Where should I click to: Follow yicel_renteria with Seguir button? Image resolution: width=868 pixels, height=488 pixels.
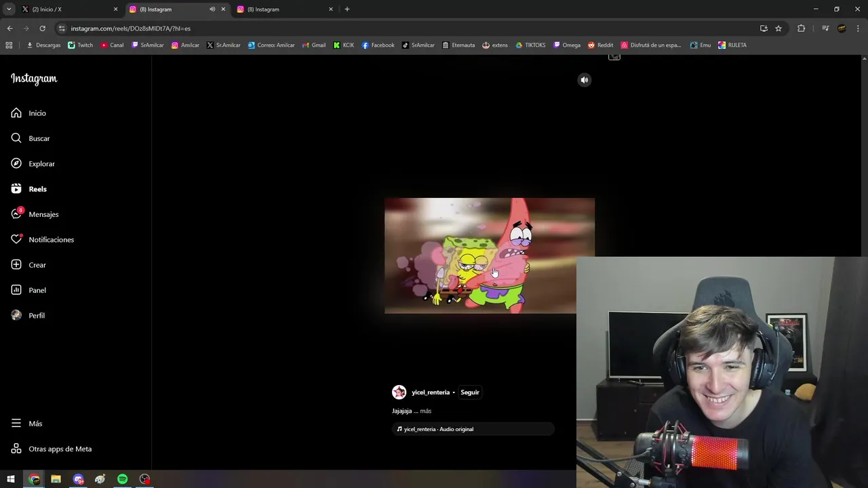click(x=470, y=392)
